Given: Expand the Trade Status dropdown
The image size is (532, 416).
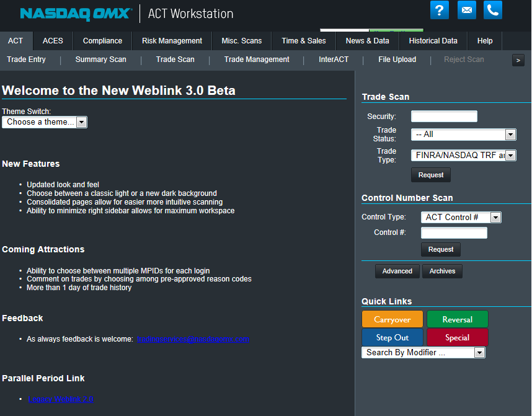Looking at the screenshot, I should (463, 135).
